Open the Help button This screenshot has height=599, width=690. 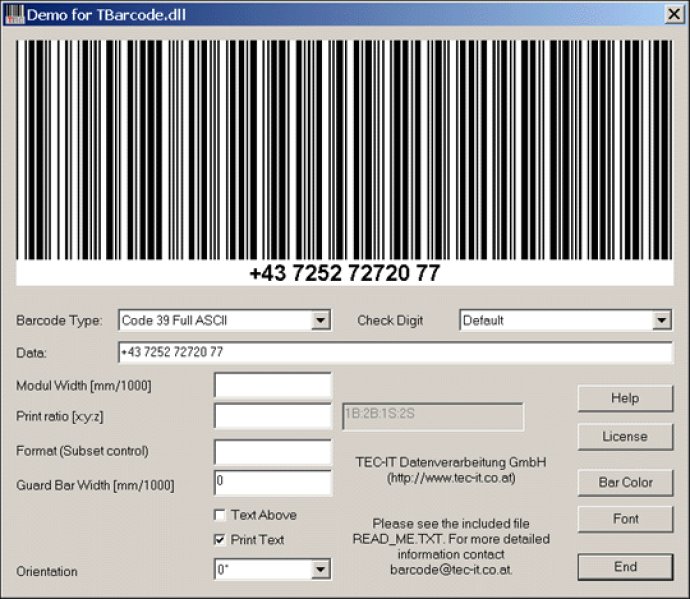(625, 398)
